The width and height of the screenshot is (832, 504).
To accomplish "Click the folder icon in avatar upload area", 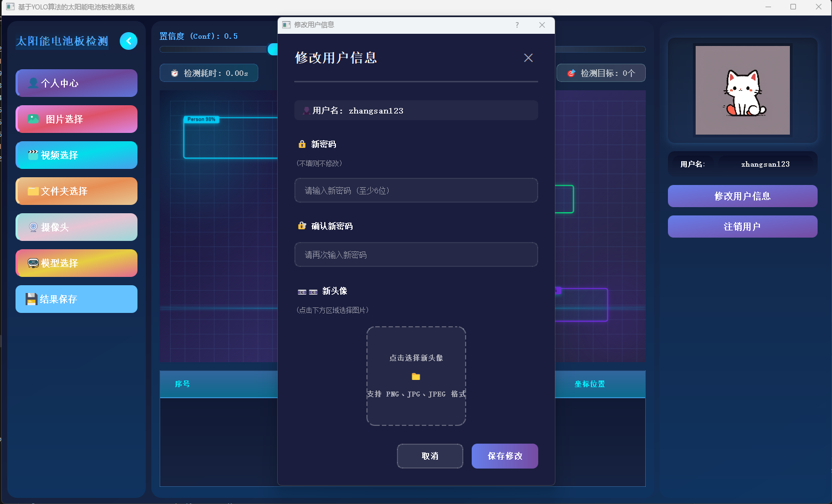I will (416, 377).
